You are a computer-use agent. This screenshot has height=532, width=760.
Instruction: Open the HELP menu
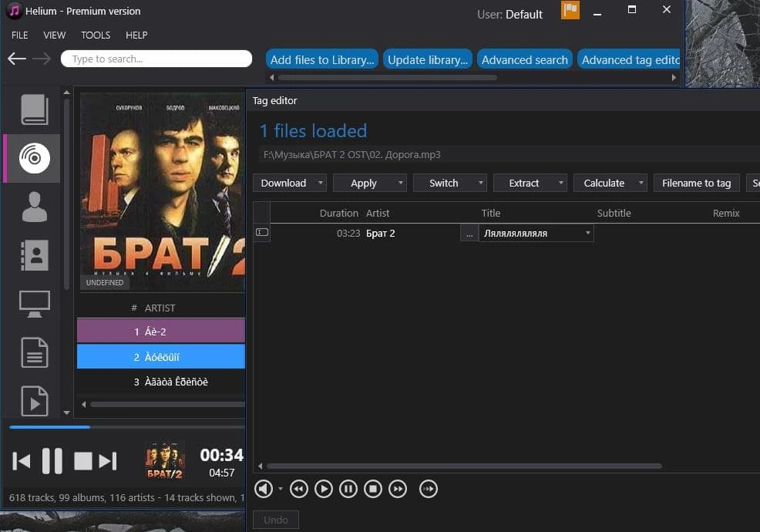(136, 35)
